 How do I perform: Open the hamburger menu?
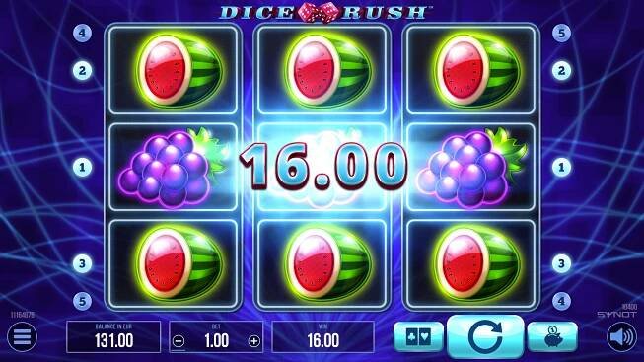pyautogui.click(x=22, y=337)
